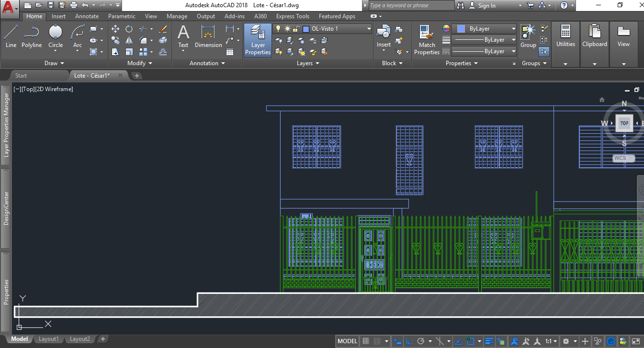Image resolution: width=644 pixels, height=348 pixels.
Task: Click the Customization gear in status bar
Action: 566,341
